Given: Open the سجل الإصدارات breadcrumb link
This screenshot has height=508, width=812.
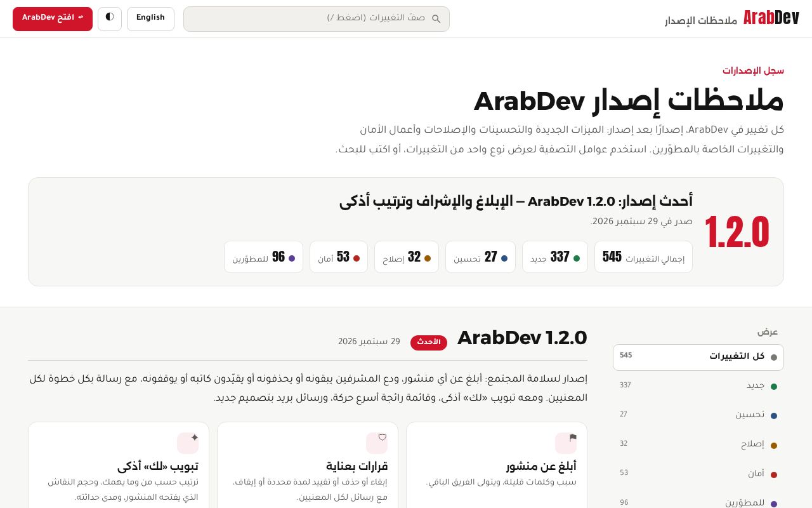Looking at the screenshot, I should (x=753, y=71).
